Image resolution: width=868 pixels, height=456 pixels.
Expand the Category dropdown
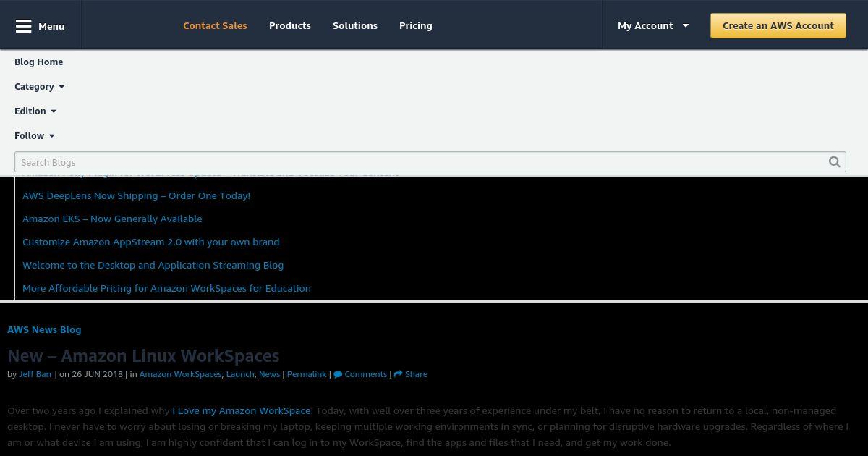pos(40,86)
